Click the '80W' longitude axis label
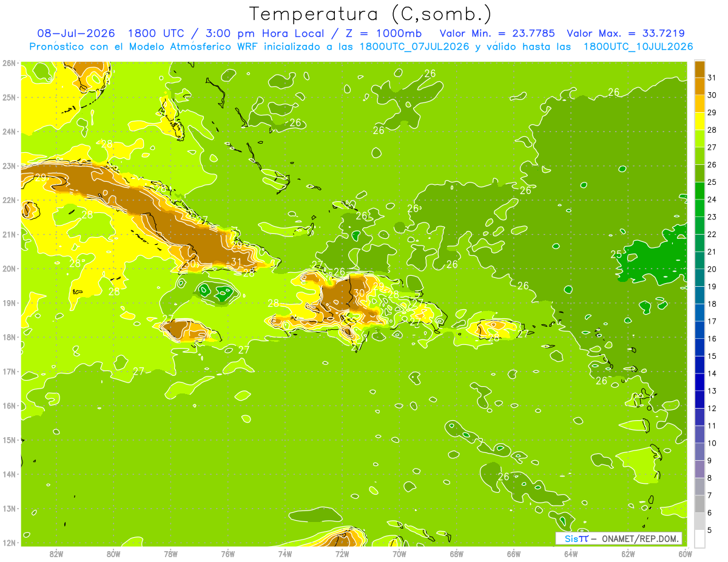 point(113,554)
